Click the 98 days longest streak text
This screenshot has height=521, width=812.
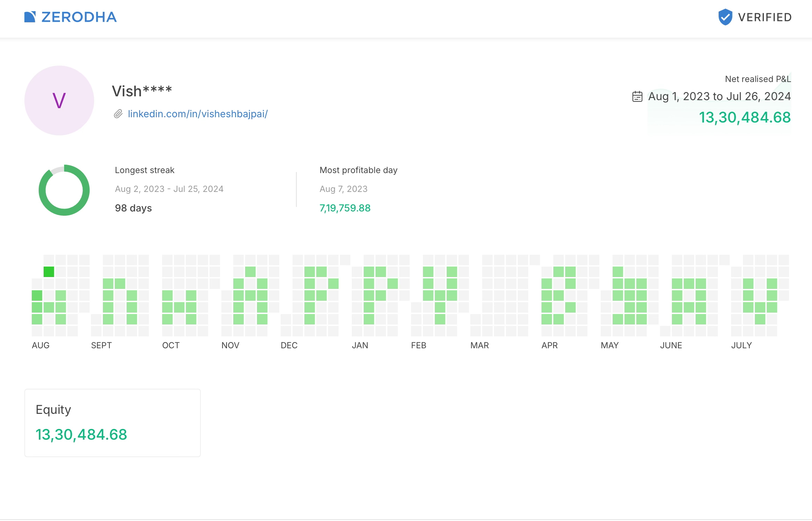point(134,208)
